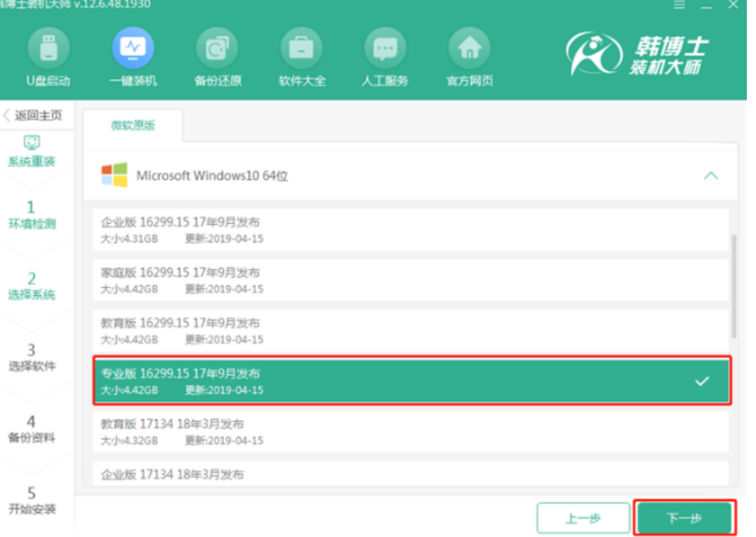Close the 韩博士装机大师 window
Screen dimensions: 756x537
point(733,5)
